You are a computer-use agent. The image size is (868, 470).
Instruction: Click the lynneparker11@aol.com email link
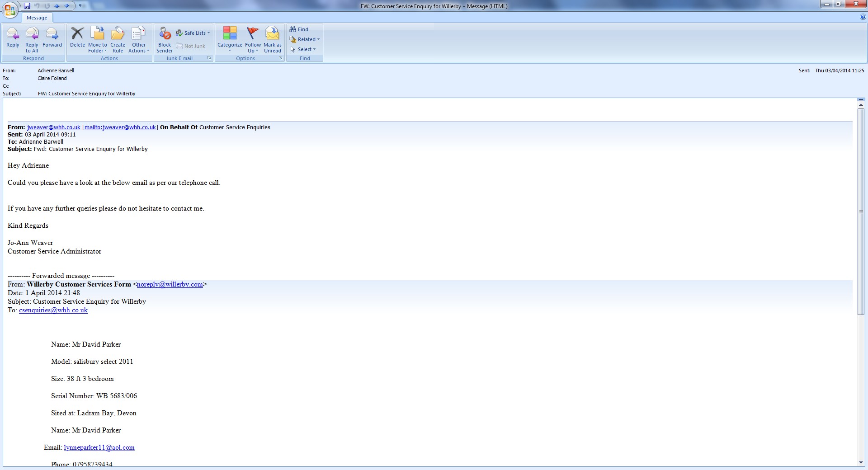(x=99, y=447)
